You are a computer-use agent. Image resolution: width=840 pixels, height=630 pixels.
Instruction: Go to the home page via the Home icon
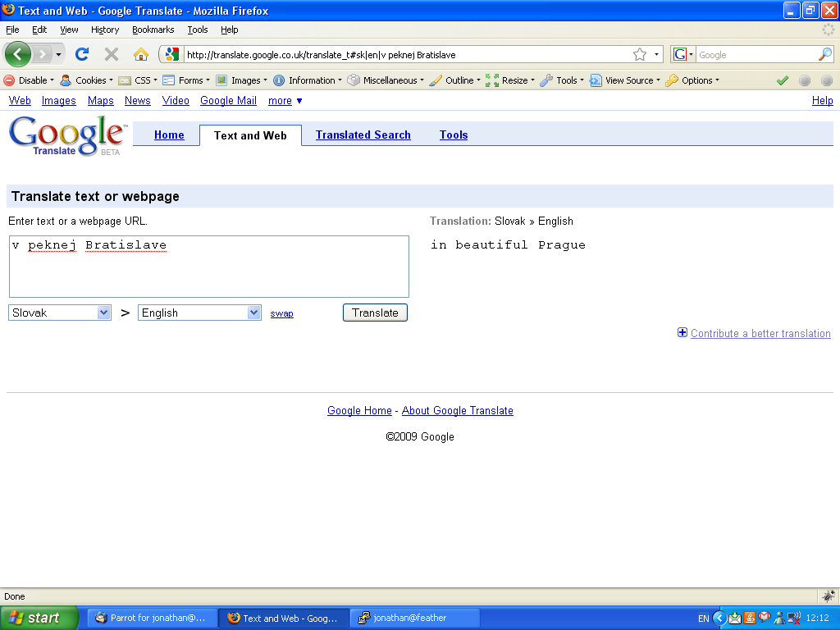point(141,54)
